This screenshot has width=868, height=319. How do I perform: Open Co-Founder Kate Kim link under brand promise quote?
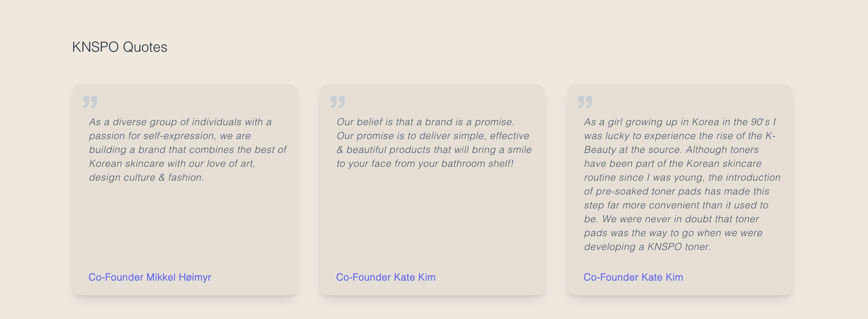point(385,277)
